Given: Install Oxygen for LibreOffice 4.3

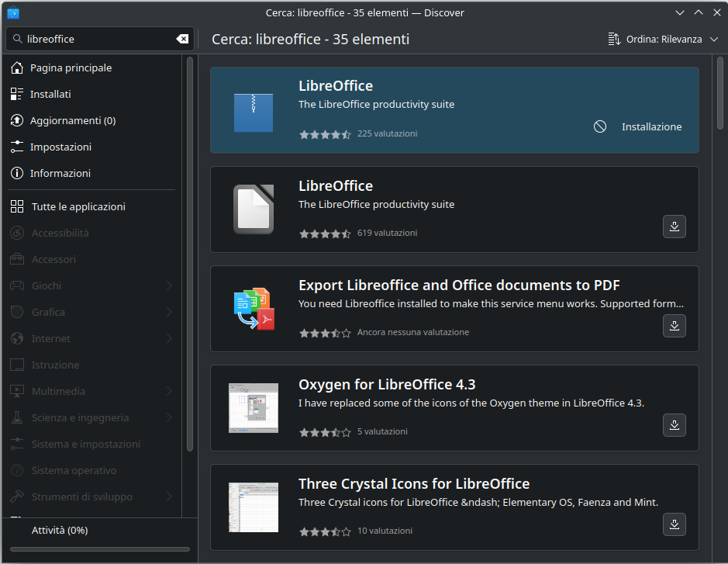Looking at the screenshot, I should [674, 425].
